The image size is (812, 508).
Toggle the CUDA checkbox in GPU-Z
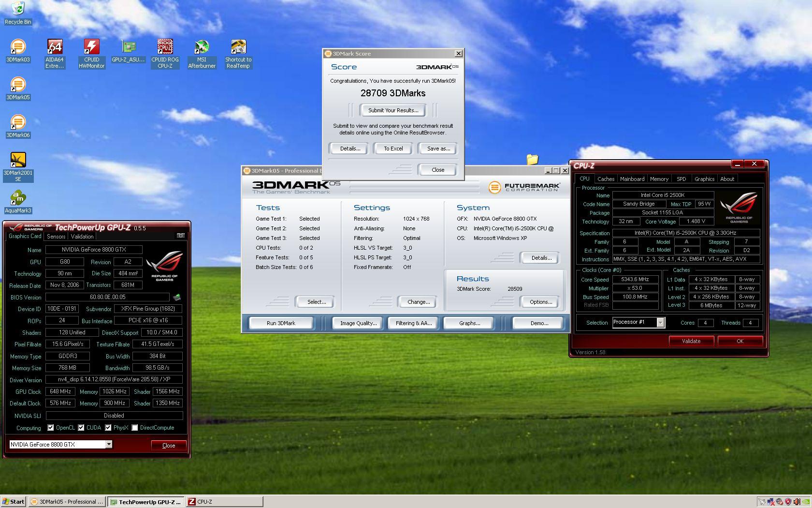point(81,428)
